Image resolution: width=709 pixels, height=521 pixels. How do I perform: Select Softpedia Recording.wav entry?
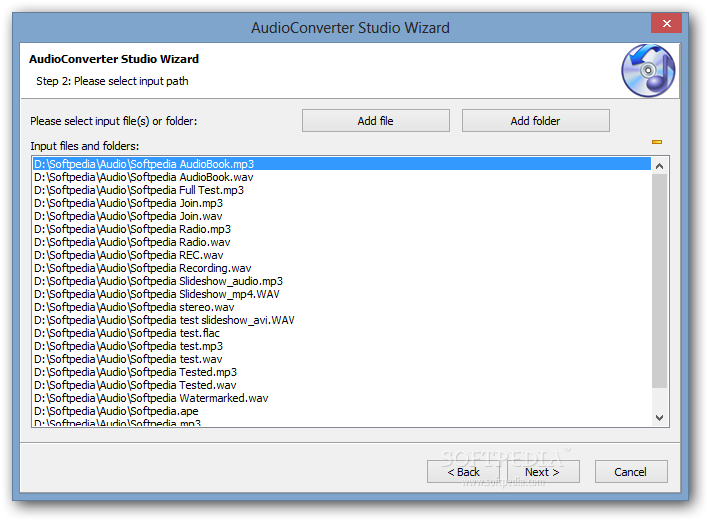(342, 268)
